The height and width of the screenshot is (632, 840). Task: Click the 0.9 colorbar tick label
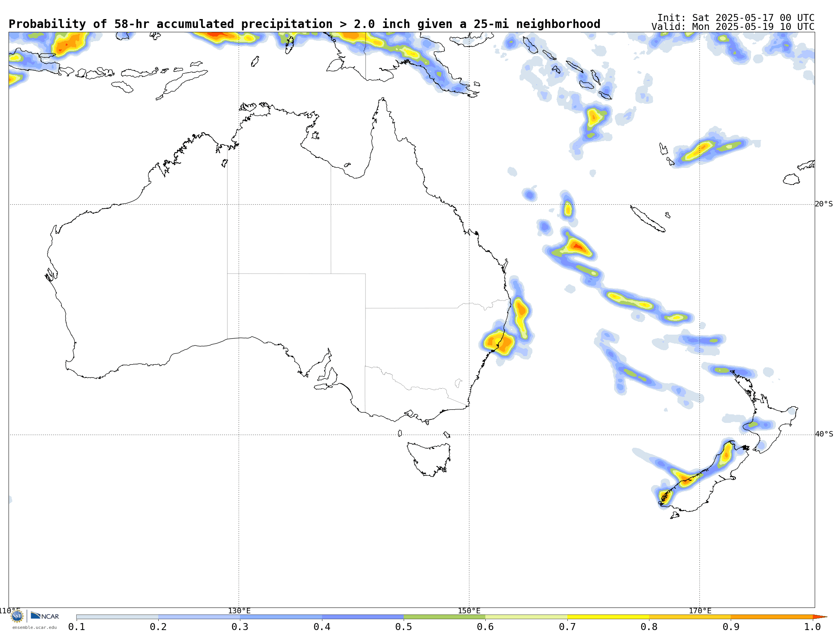click(x=731, y=627)
